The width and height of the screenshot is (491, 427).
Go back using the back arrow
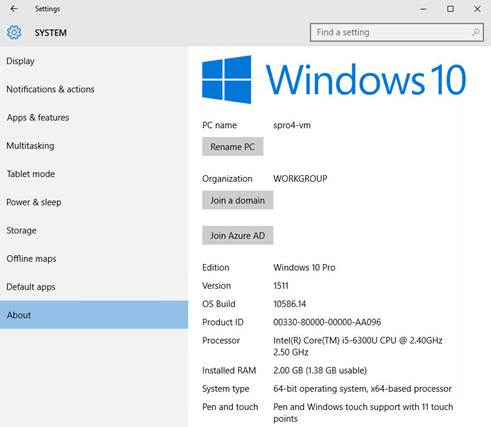[x=14, y=9]
